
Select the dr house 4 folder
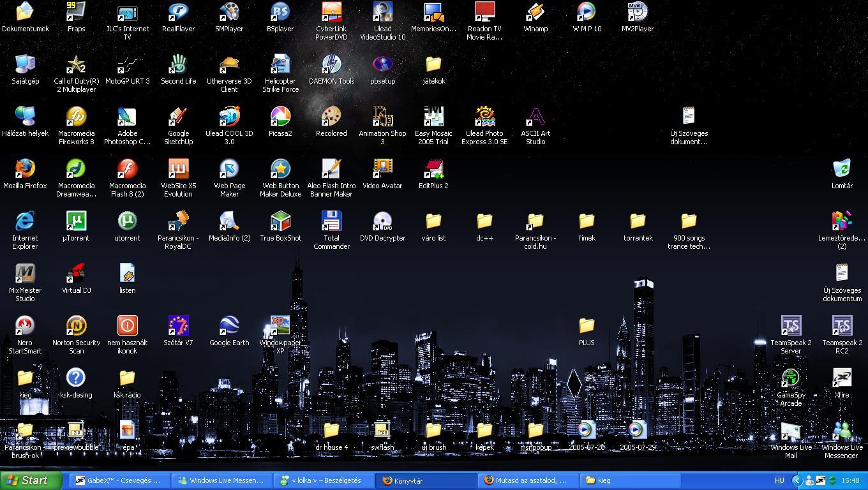tap(331, 436)
